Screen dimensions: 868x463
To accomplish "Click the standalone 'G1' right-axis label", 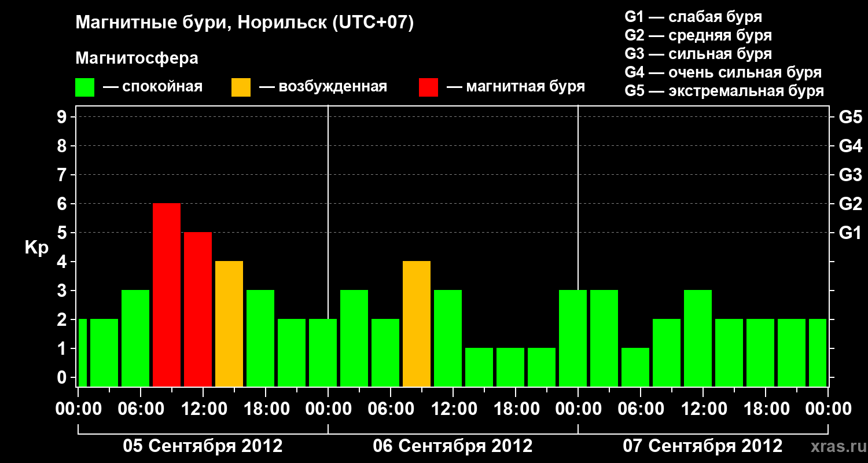I will (x=850, y=233).
